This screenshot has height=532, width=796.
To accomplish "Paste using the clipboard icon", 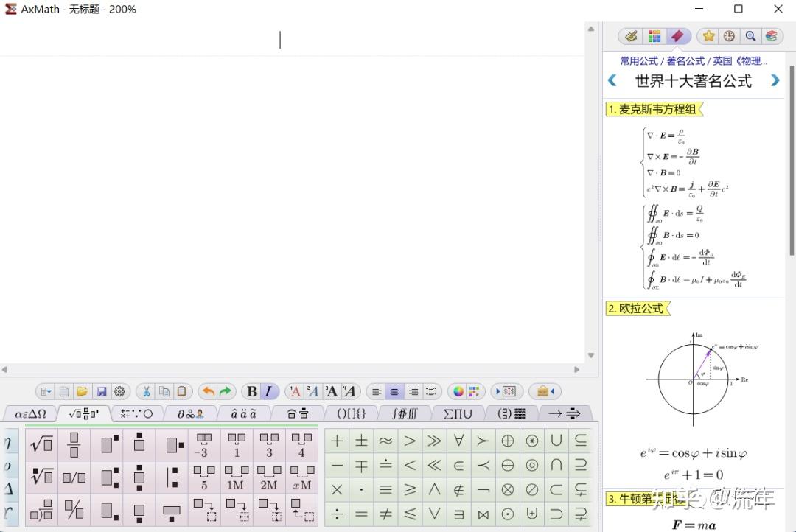I will 182,391.
